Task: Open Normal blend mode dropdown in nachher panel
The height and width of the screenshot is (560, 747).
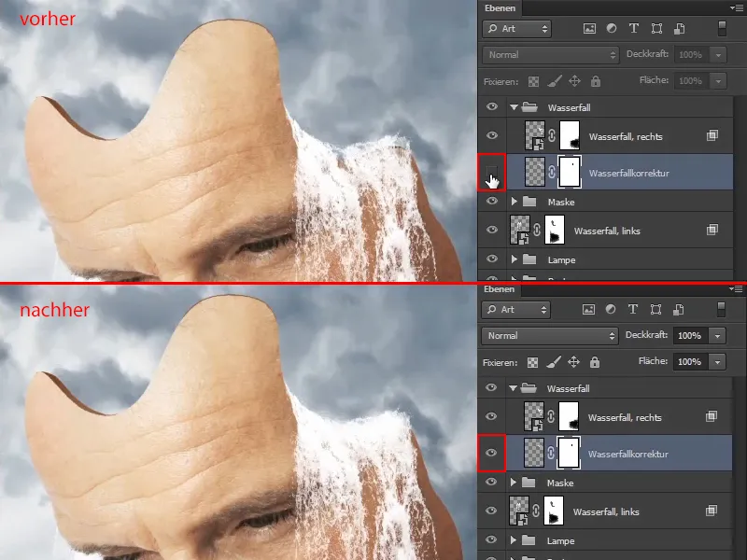Action: tap(550, 336)
